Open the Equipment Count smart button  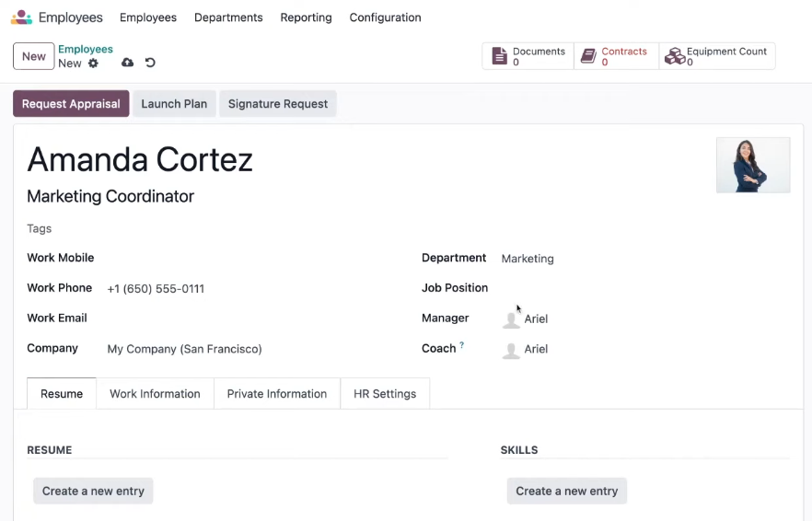[716, 56]
